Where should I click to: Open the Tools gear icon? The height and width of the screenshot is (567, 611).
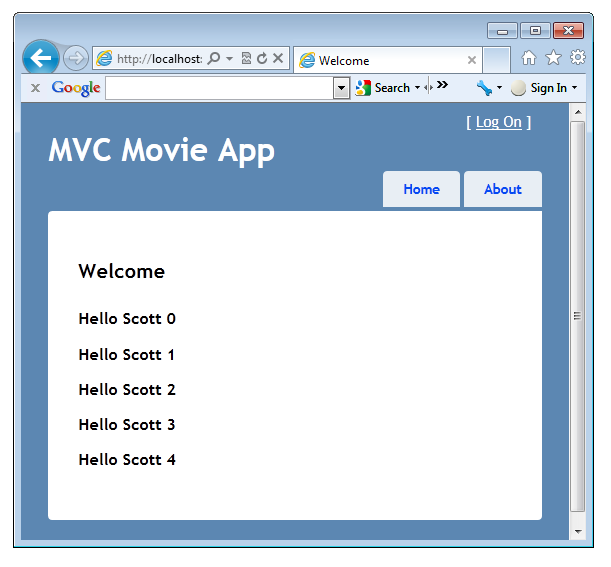point(577,58)
